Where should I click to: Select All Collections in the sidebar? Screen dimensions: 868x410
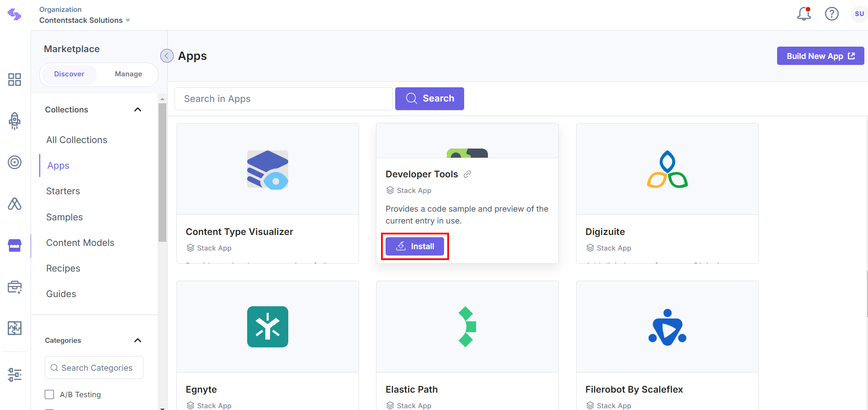pyautogui.click(x=77, y=140)
